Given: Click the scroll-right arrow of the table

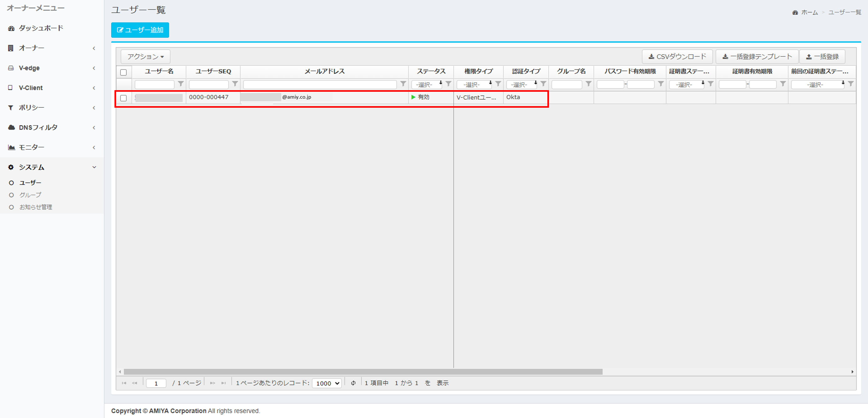Looking at the screenshot, I should (852, 372).
